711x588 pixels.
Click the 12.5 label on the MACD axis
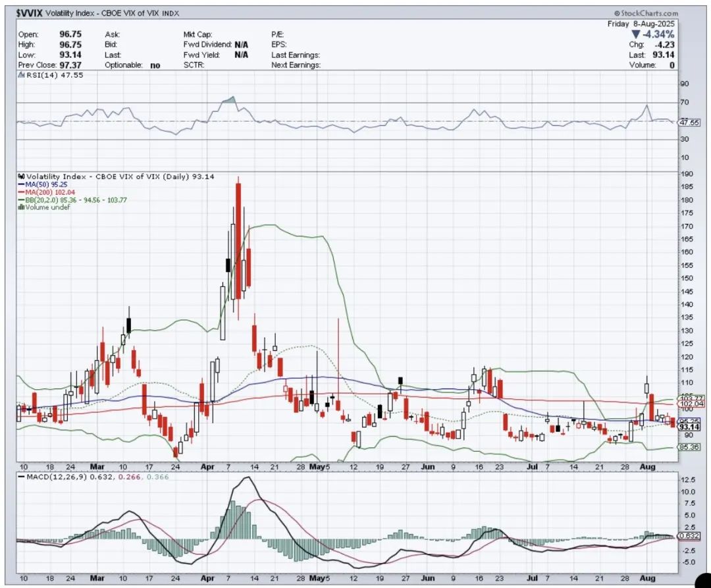[688, 480]
